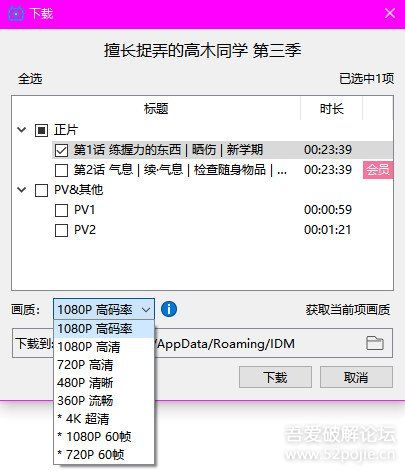Select 1080P 高清 from the list

point(104,347)
